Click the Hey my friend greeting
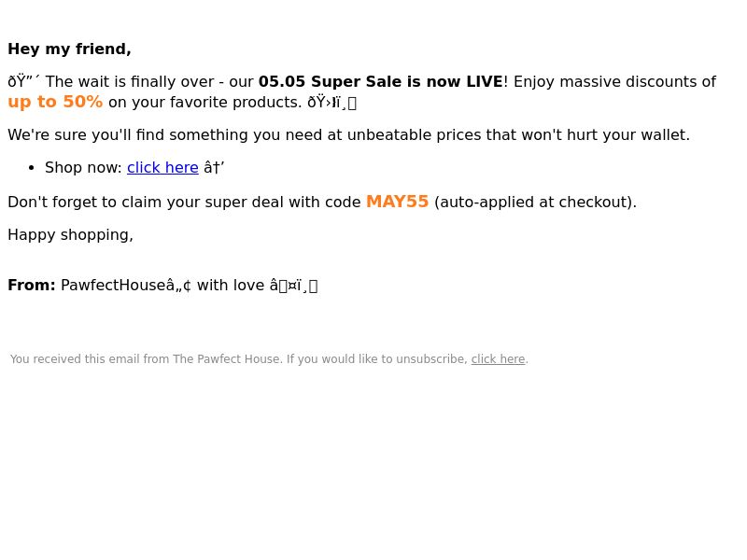747x560 pixels. [69, 49]
